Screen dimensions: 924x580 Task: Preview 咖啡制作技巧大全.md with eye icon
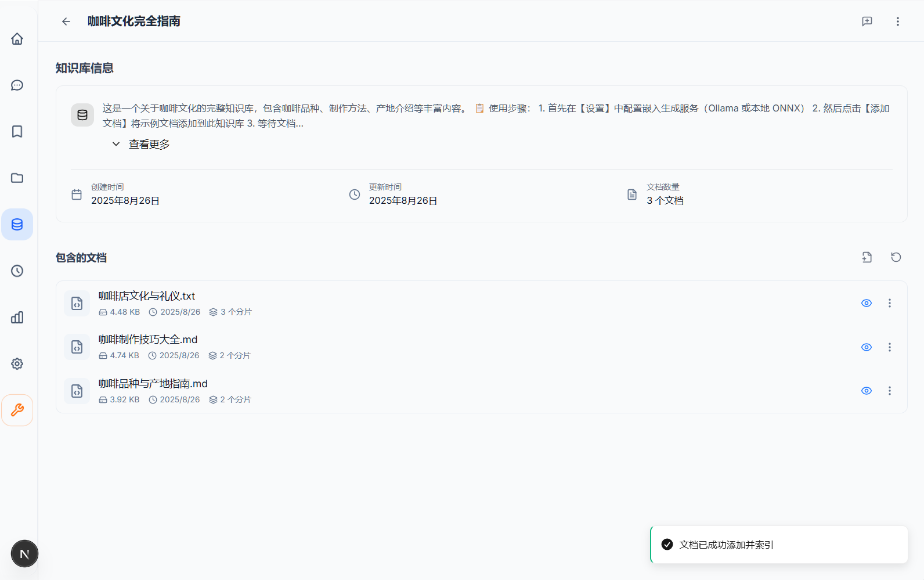866,347
